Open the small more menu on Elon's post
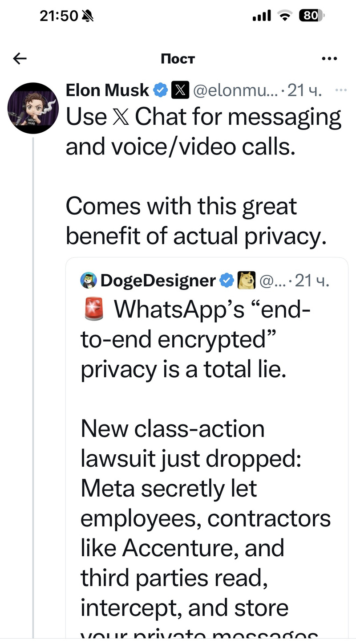 pyautogui.click(x=340, y=90)
